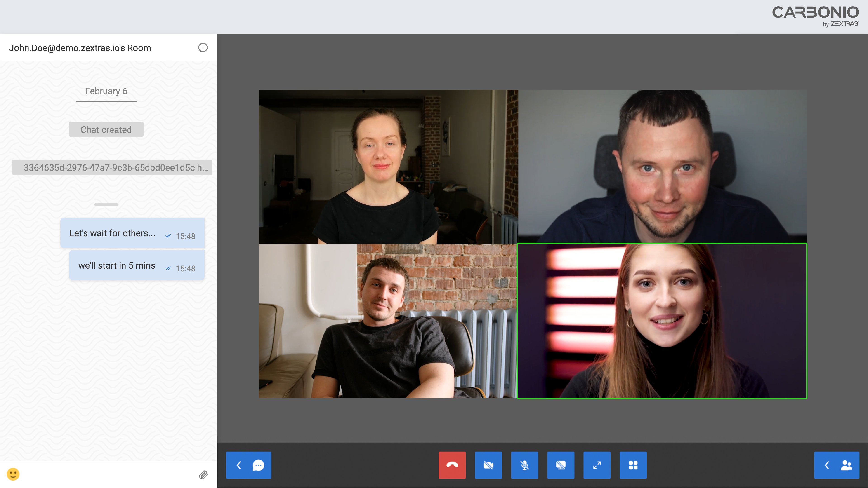
Task: Click the Carbonio by Zextras logo
Action: [815, 16]
